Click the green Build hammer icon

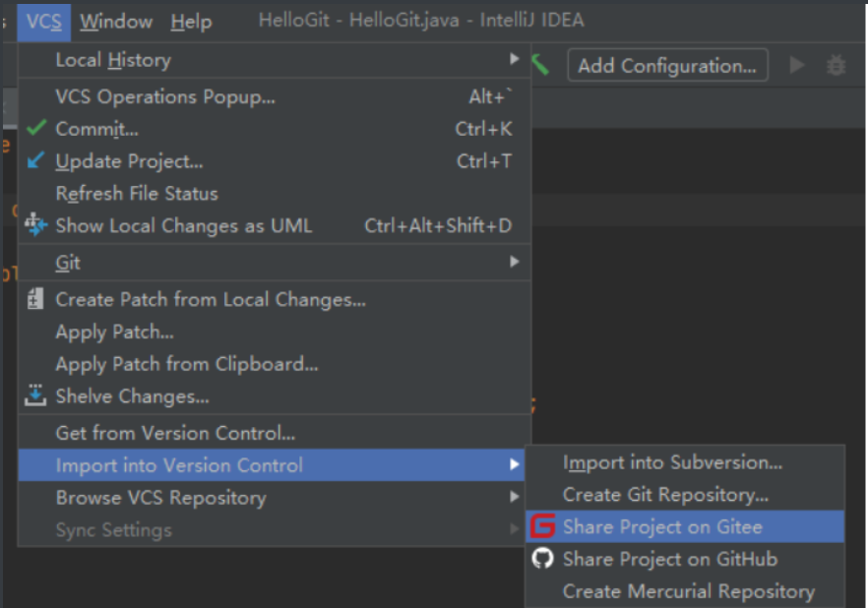[x=540, y=65]
